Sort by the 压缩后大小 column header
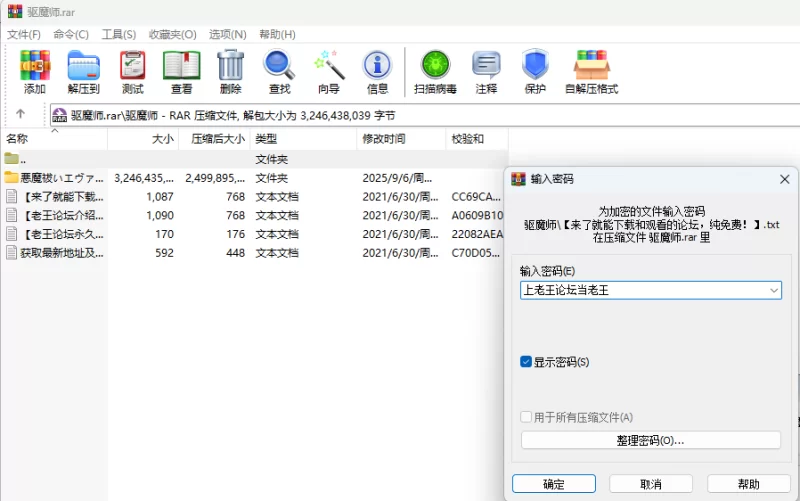 [x=214, y=139]
